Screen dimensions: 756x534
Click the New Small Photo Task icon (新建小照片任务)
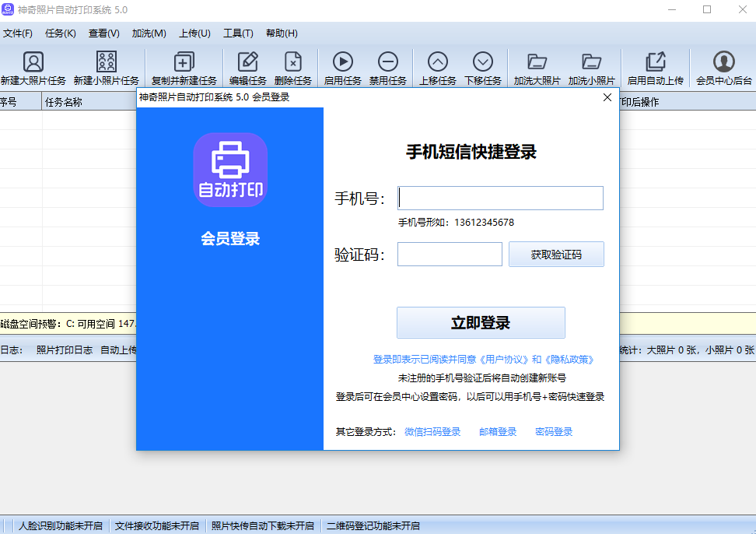pos(107,62)
